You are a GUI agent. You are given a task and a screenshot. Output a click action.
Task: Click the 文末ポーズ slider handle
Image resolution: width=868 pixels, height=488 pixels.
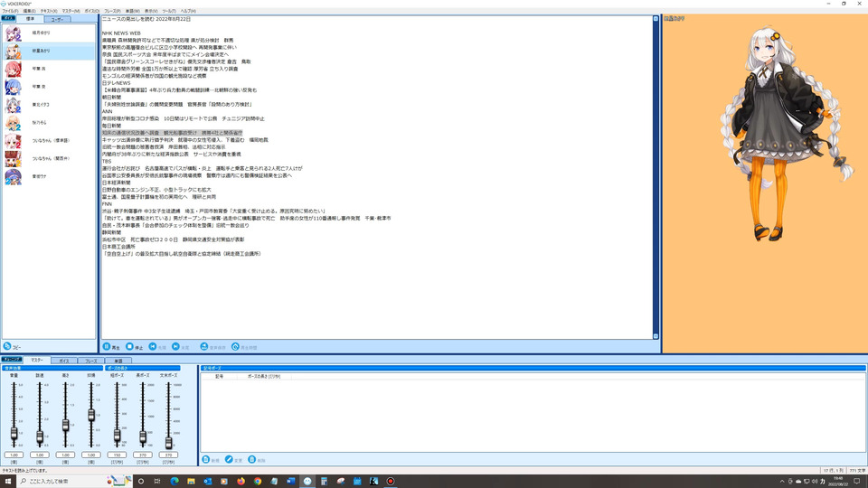point(169,442)
